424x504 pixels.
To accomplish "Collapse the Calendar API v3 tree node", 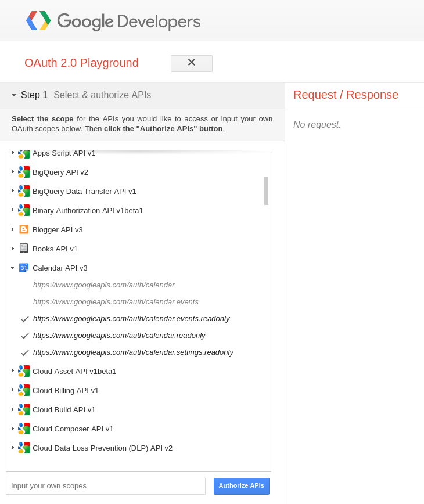I will tap(13, 268).
